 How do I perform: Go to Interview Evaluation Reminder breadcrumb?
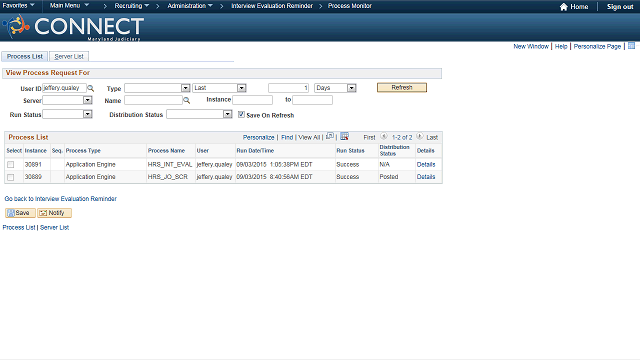pyautogui.click(x=272, y=6)
